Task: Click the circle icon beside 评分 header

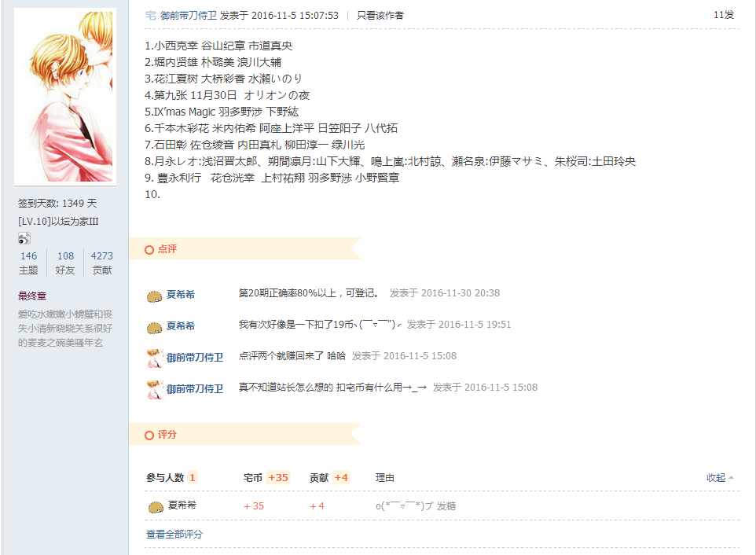Action: [149, 436]
